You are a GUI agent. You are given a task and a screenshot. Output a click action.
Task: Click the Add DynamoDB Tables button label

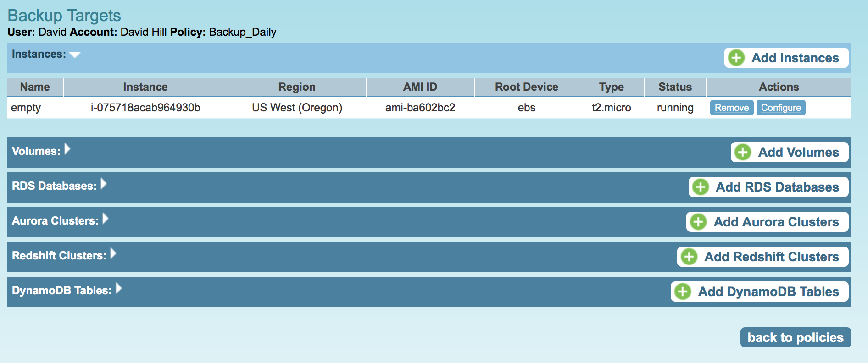(x=768, y=291)
